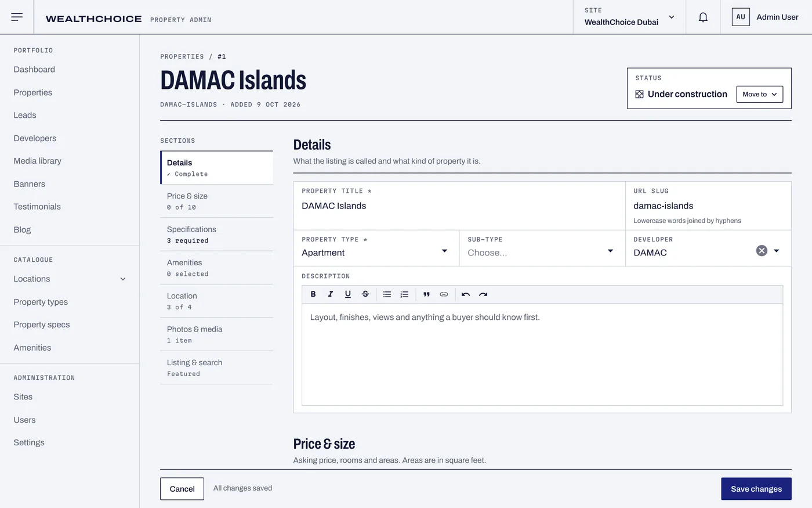Image resolution: width=812 pixels, height=508 pixels.
Task: Toggle underline in description toolbar
Action: 348,294
